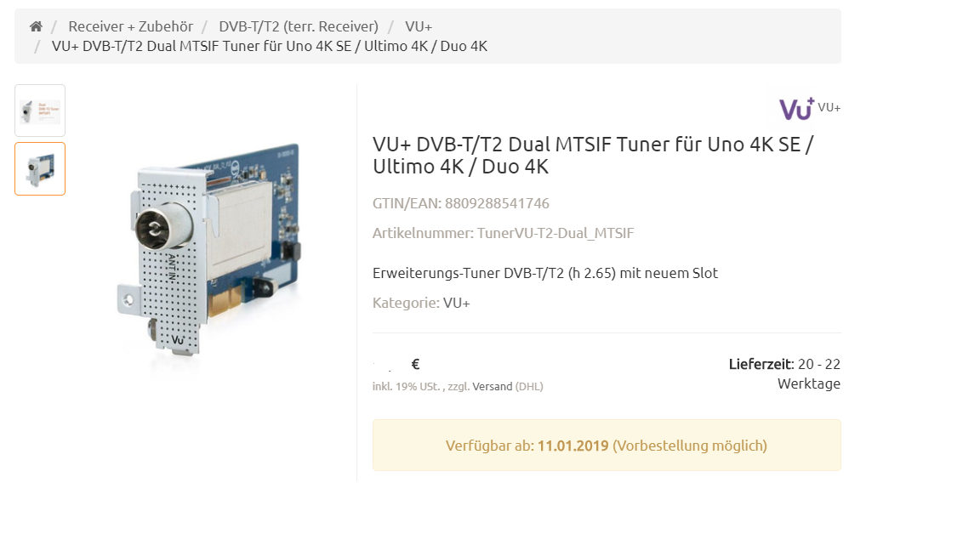Click the full product name breadcrumb
This screenshot has width=980, height=551.
[x=270, y=46]
